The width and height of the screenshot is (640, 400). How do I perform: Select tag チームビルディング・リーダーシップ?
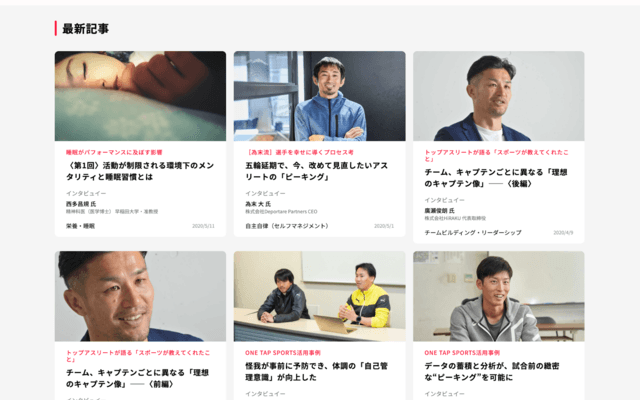(473, 233)
